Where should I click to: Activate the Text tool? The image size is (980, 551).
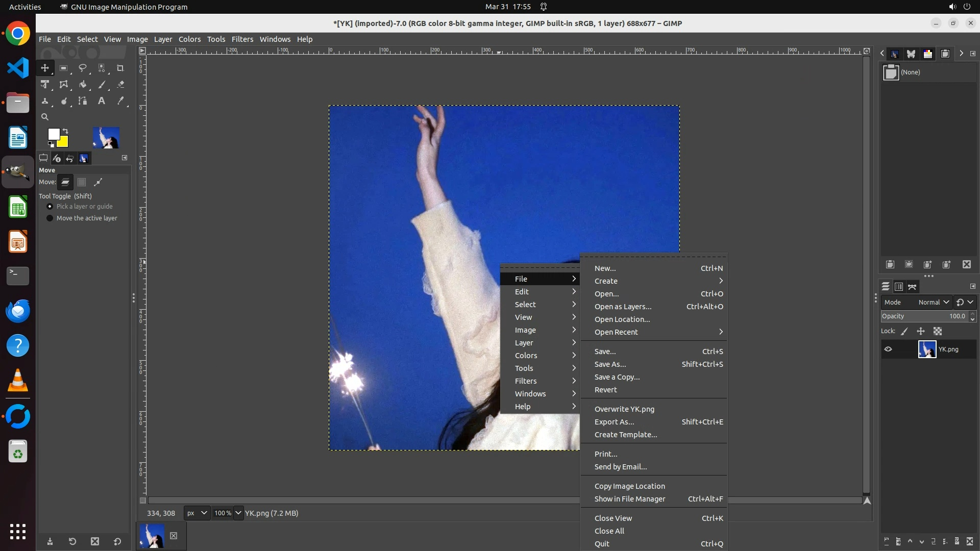102,101
